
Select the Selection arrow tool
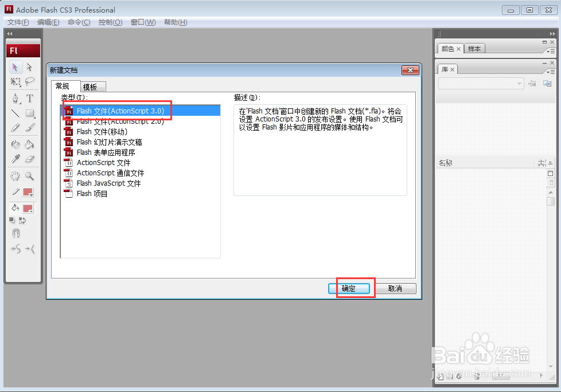point(15,67)
